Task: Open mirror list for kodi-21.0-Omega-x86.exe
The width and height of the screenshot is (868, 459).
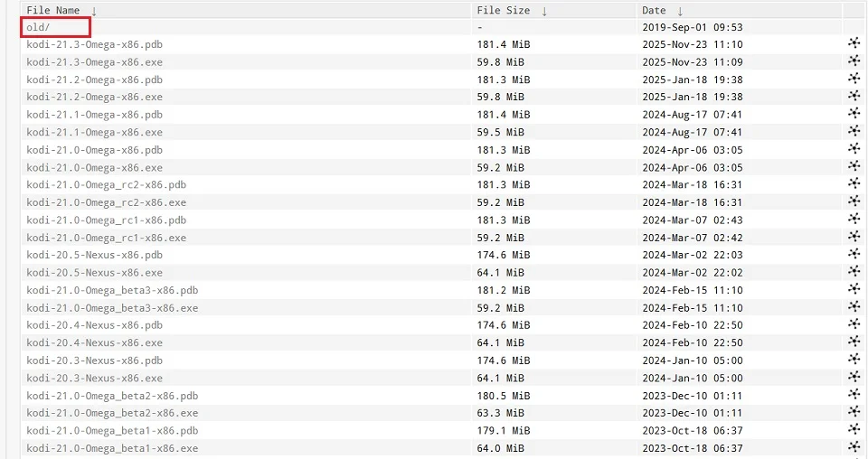Action: tap(854, 167)
